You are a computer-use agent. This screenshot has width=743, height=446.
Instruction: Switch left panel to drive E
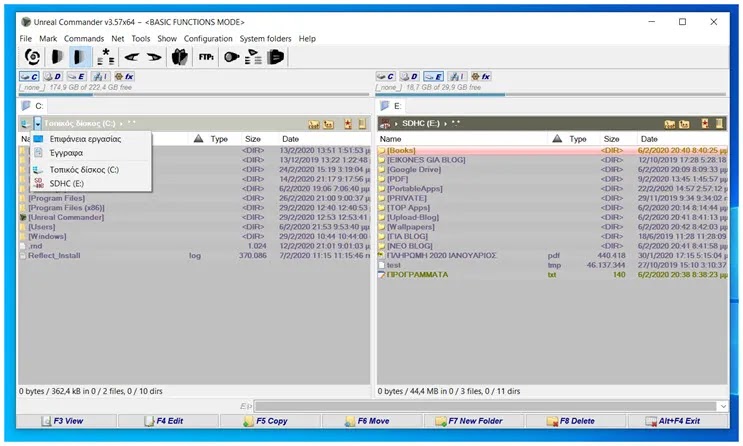point(76,76)
